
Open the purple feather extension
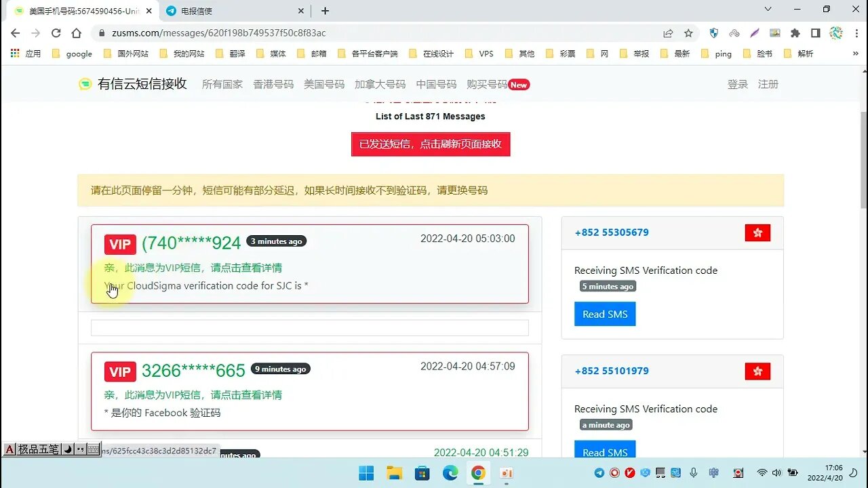tap(754, 33)
